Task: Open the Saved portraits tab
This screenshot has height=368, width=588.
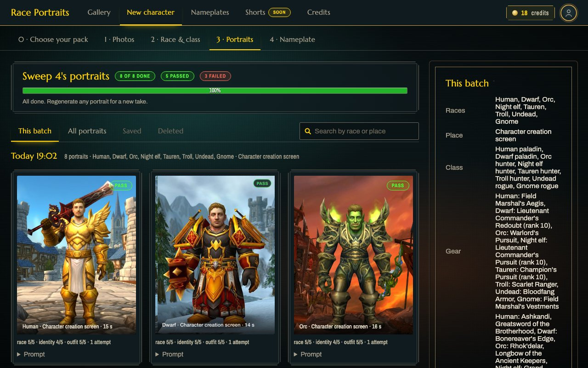Action: coord(132,131)
